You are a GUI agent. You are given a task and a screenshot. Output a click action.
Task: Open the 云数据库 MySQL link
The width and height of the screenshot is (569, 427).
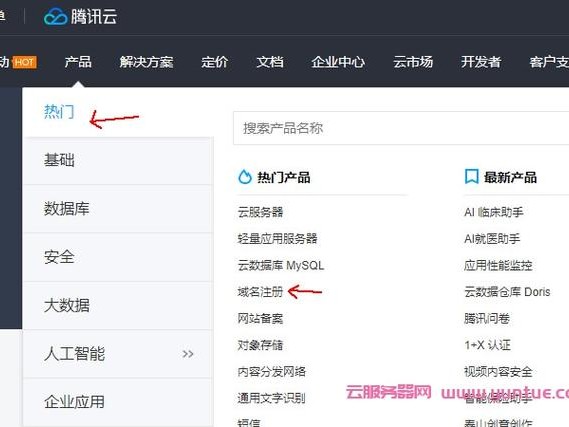[281, 265]
